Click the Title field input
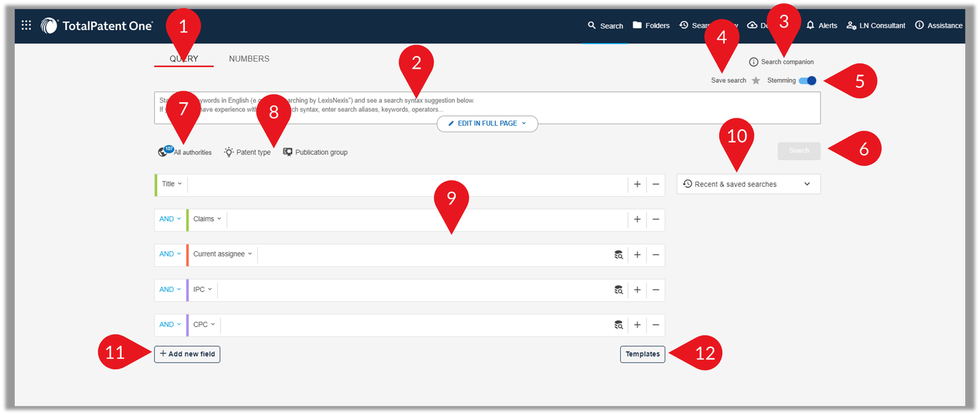Viewport: 980px width, 415px height. pyautogui.click(x=407, y=184)
